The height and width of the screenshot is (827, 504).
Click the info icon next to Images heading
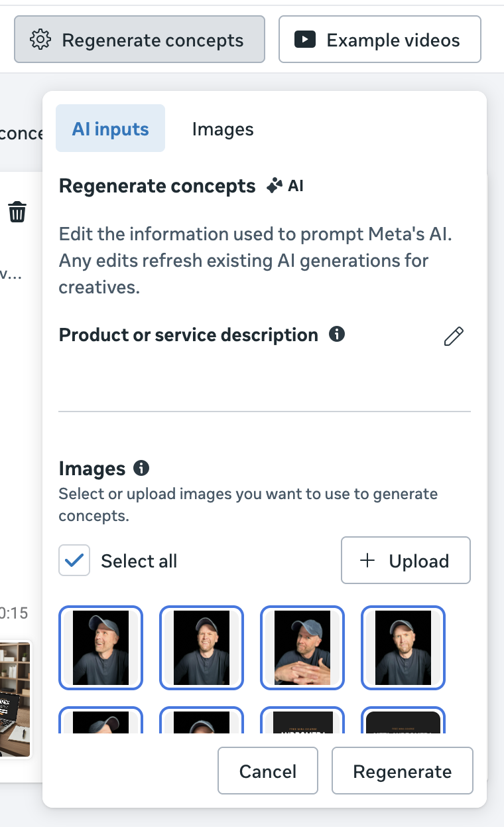pyautogui.click(x=141, y=468)
